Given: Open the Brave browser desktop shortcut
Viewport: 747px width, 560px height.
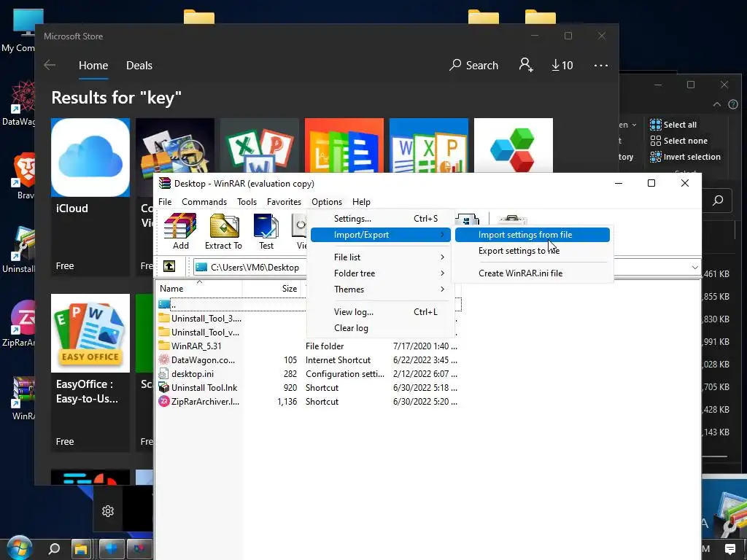Looking at the screenshot, I should pos(24,176).
